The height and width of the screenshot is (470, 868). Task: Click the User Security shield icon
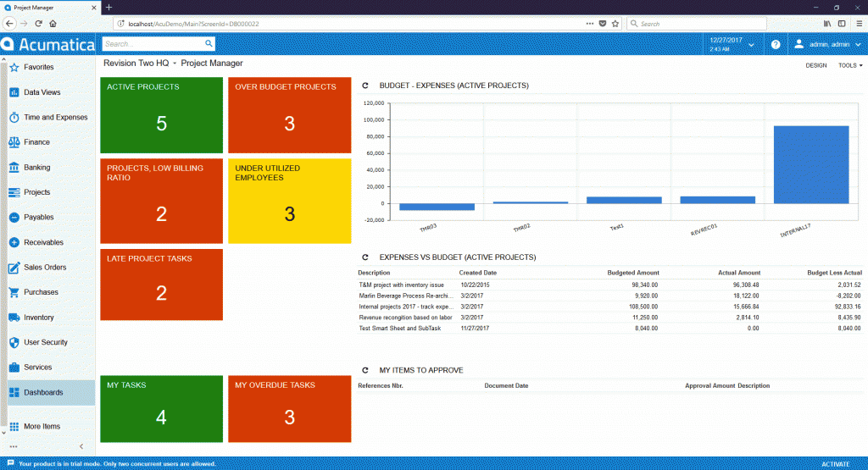pos(14,343)
